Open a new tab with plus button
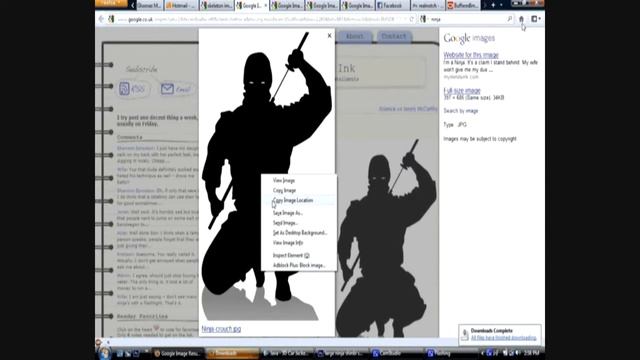Image resolution: width=640 pixels, height=360 pixels. [493, 5]
